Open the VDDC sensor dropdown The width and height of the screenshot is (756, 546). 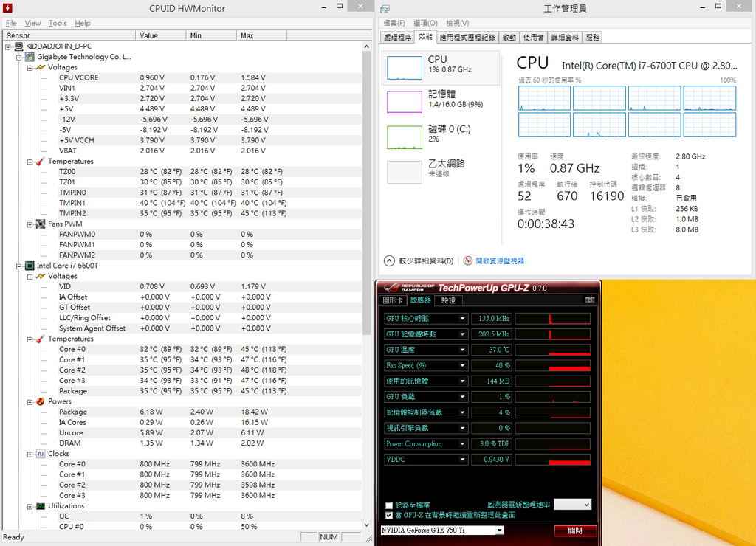pos(462,459)
